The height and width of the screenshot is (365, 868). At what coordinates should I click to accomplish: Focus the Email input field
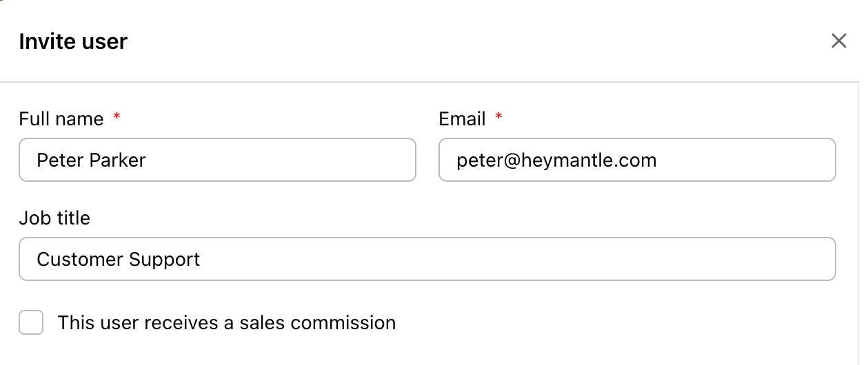pyautogui.click(x=637, y=160)
